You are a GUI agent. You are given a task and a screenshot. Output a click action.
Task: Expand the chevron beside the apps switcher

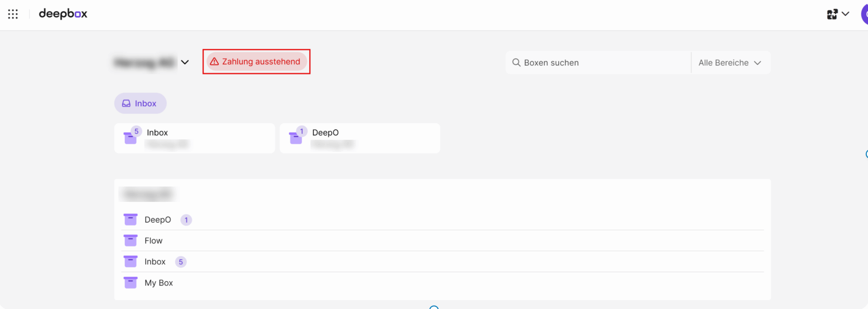click(846, 14)
